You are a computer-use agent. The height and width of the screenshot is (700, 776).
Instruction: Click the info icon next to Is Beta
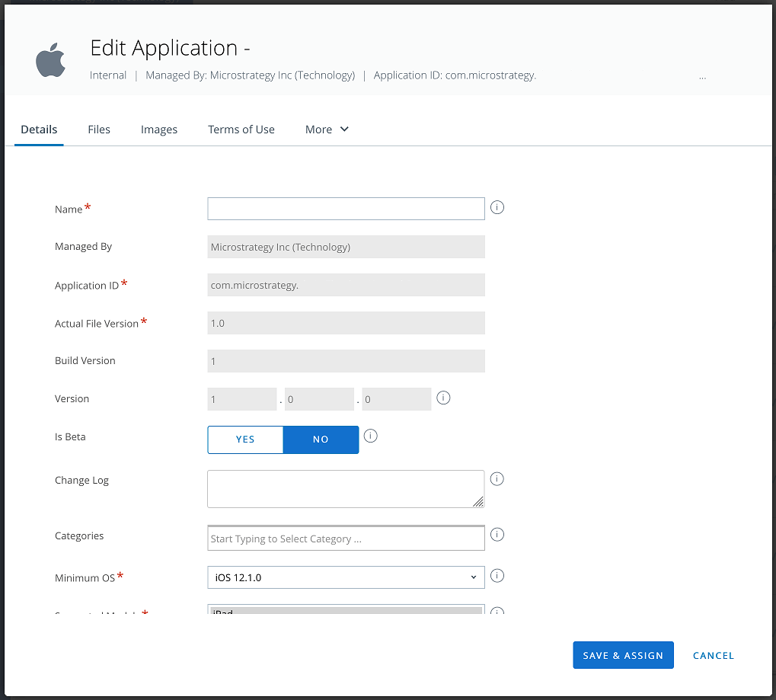pos(370,436)
